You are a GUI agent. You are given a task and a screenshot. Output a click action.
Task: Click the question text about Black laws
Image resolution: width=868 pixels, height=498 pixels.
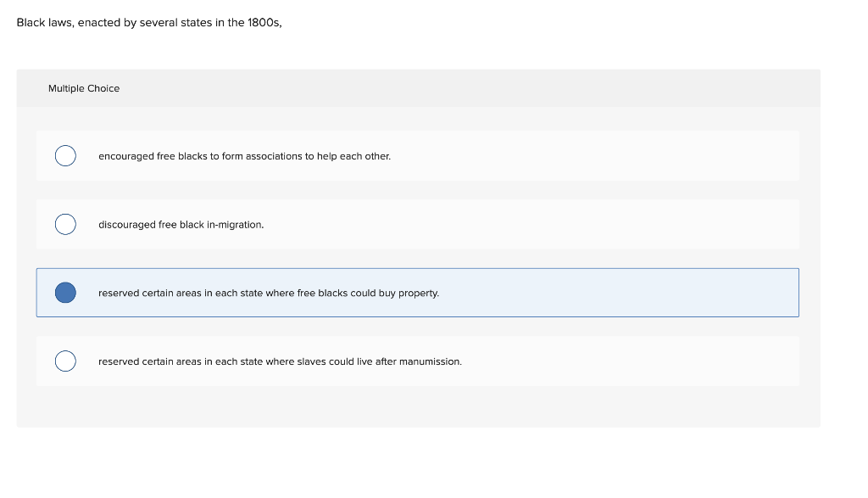149,22
